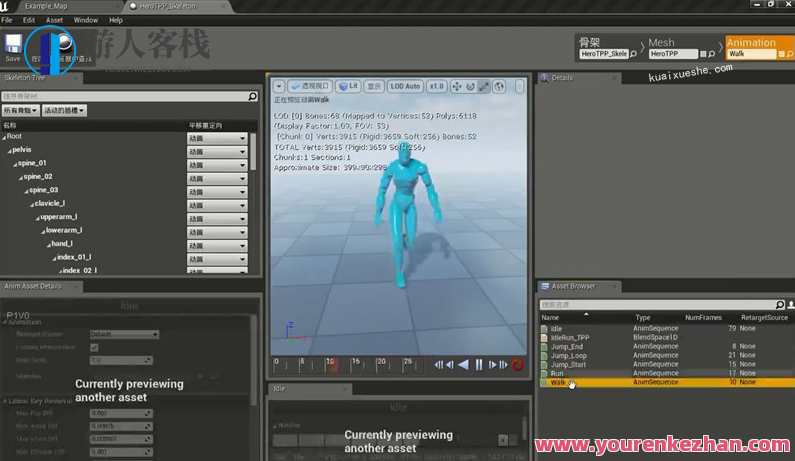The height and width of the screenshot is (461, 795).
Task: Play the animation in reverse
Action: (463, 365)
